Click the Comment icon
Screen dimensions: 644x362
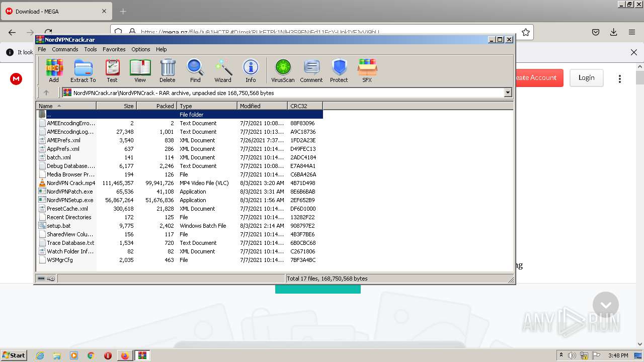(x=311, y=70)
